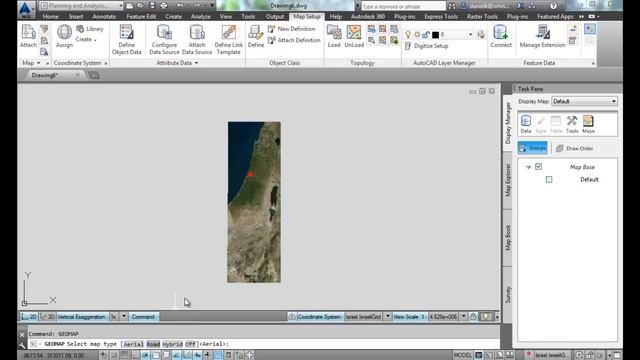Click the application A menu button
The width and height of the screenshot is (640, 360).
pos(26,9)
